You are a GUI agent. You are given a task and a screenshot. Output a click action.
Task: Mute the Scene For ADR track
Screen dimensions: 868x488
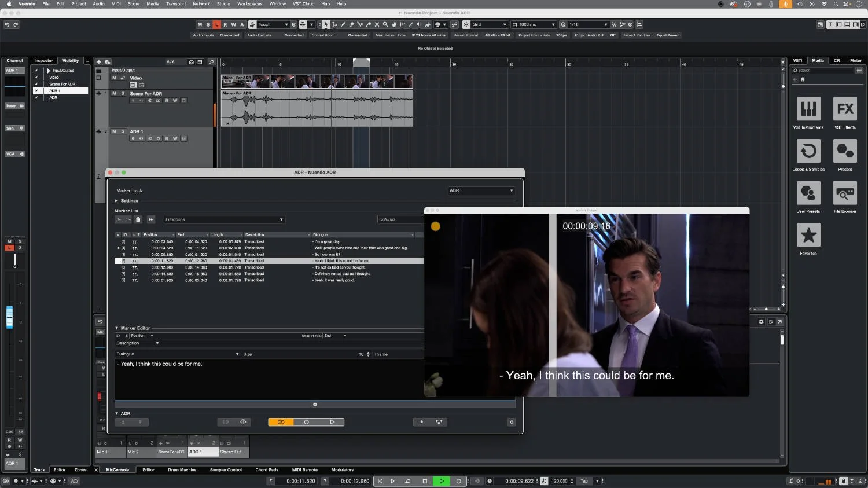[114, 93]
